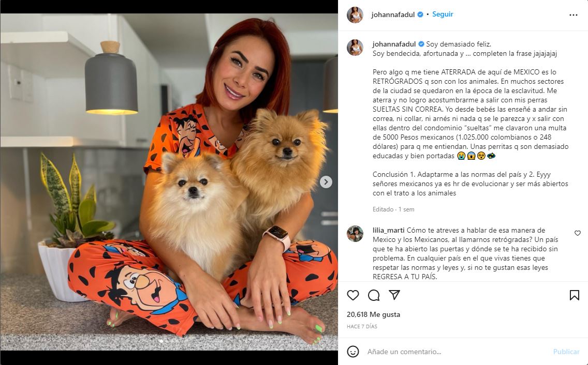Screen dimensions: 588x365
Task: Open the emoji picker smiley icon
Action: pos(353,352)
